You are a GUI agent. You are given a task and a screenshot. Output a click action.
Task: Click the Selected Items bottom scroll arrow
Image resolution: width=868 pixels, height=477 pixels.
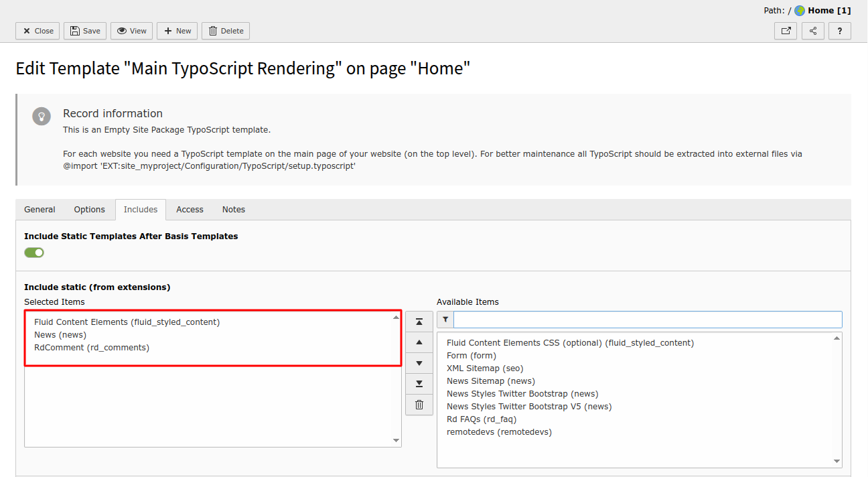(395, 440)
